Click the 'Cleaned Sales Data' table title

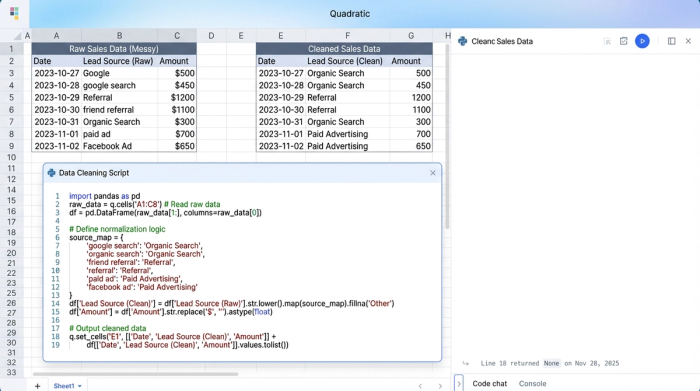pyautogui.click(x=344, y=49)
